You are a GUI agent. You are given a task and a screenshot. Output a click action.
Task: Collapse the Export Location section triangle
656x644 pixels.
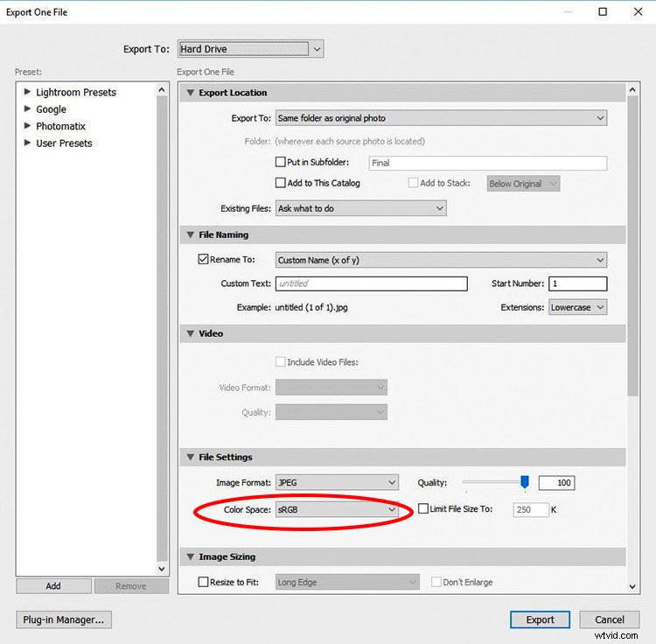190,93
